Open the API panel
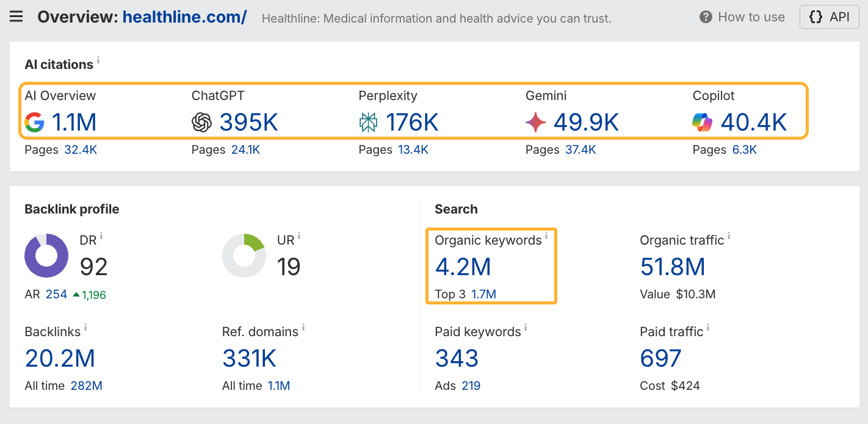Viewport: 868px width, 424px height. click(829, 16)
